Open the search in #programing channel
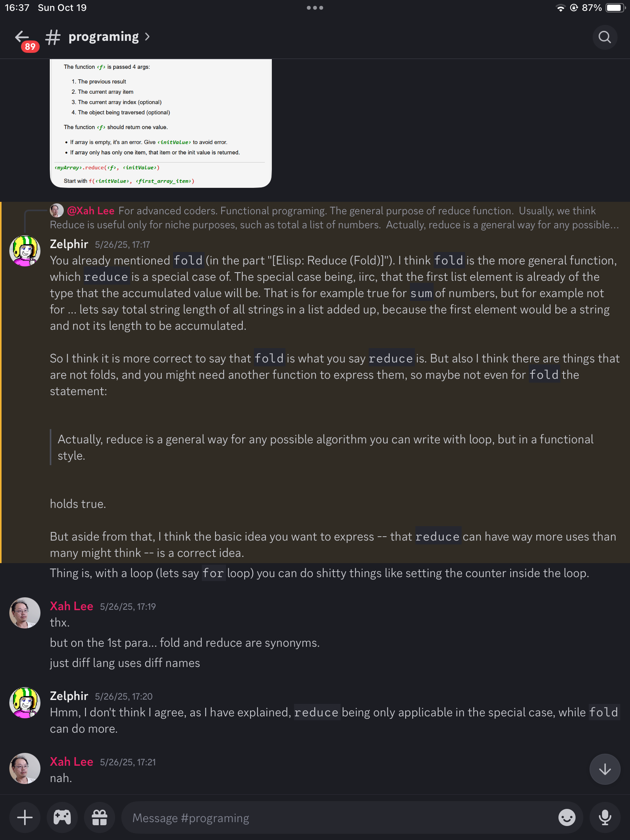This screenshot has width=630, height=840. click(604, 37)
